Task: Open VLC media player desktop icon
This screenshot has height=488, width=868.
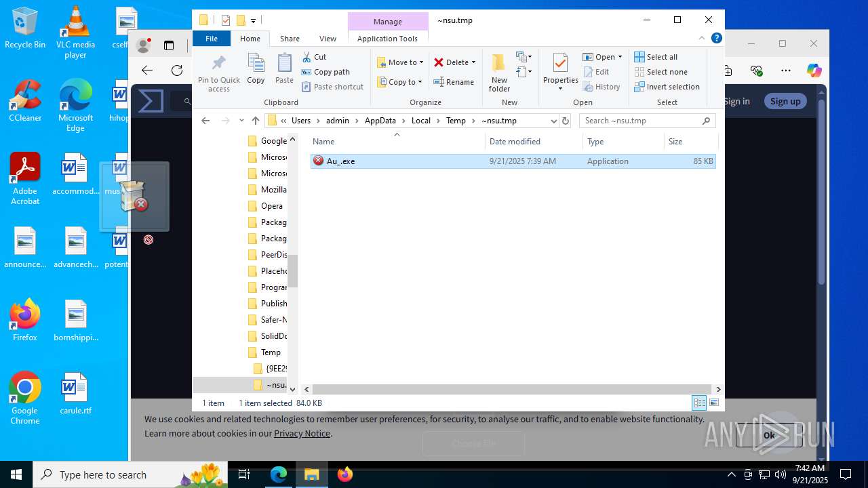Action: point(75,33)
